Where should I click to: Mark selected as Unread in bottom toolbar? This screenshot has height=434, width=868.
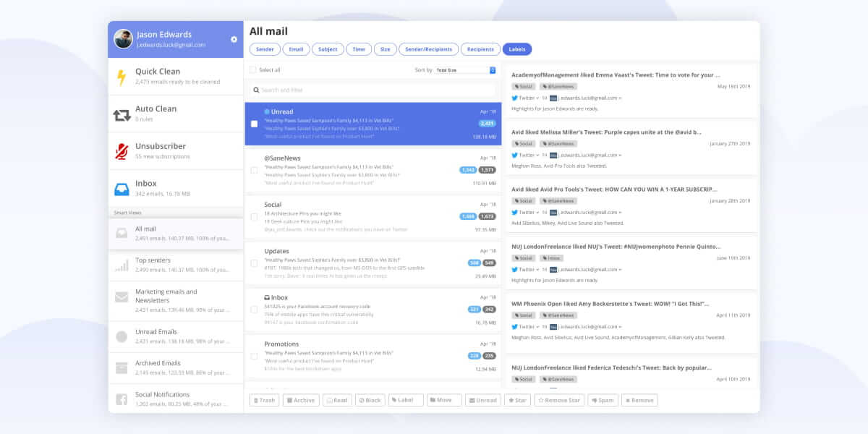[x=483, y=400]
